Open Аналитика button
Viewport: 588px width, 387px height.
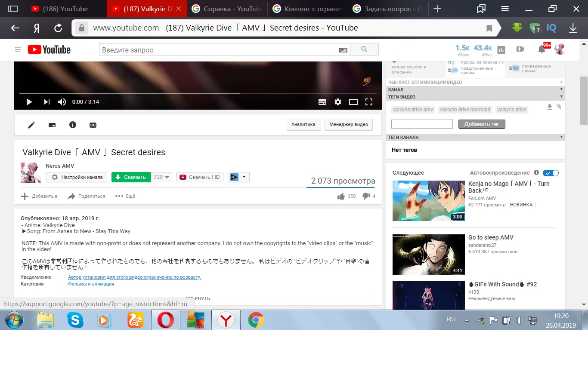pos(303,125)
